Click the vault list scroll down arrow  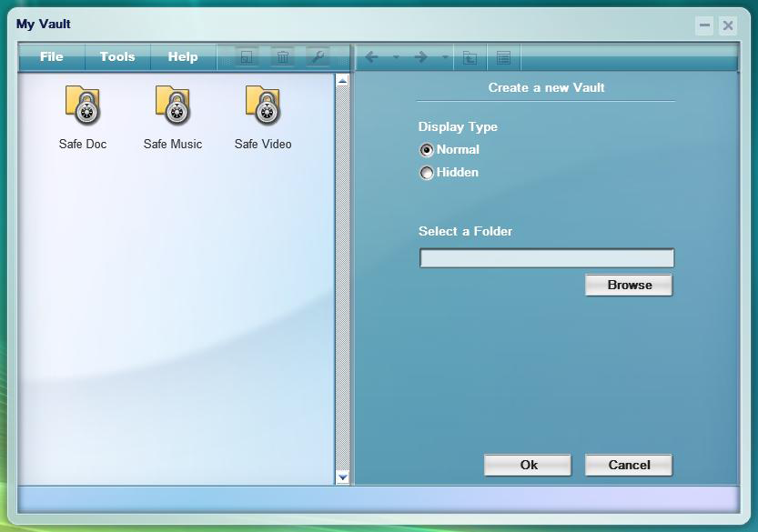point(342,477)
